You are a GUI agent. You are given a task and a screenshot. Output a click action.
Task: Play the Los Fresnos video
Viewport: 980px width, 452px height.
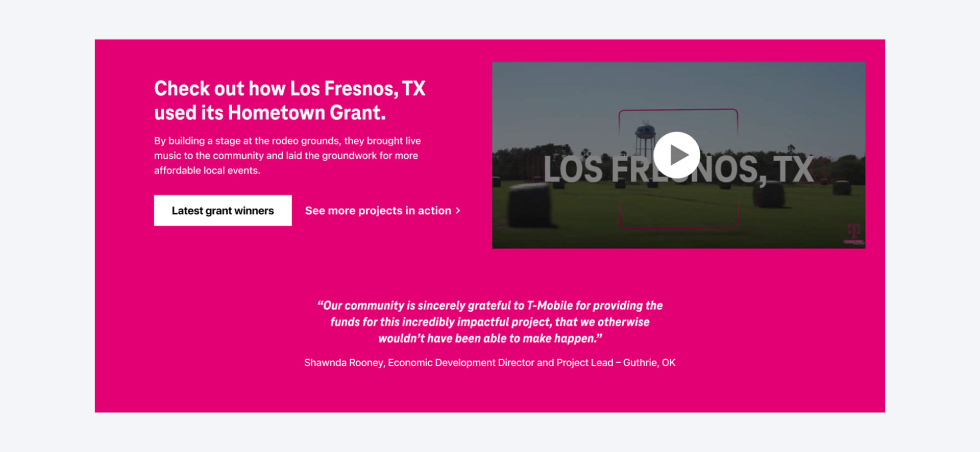676,155
